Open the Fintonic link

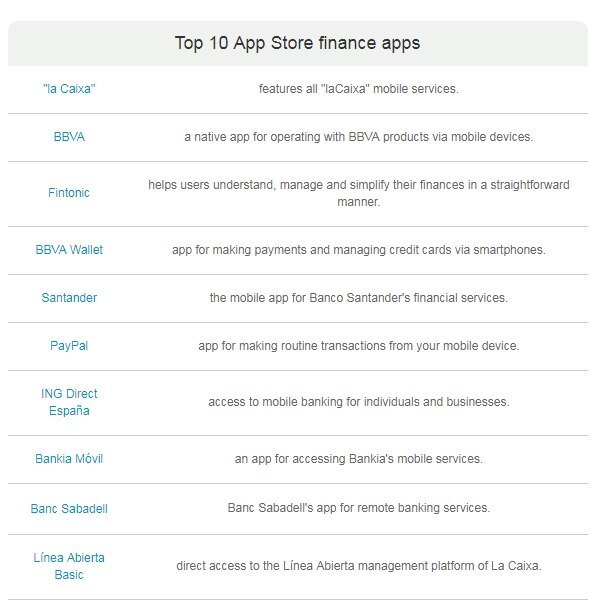pyautogui.click(x=69, y=193)
